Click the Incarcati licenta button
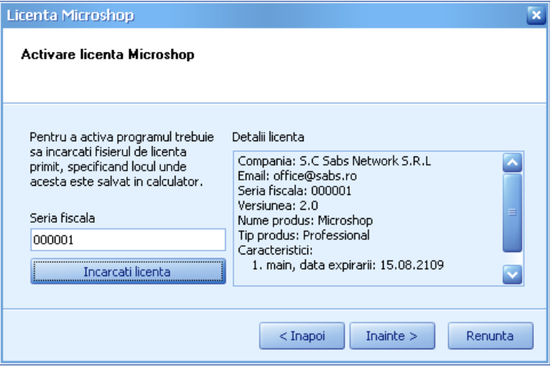Image resolution: width=550 pixels, height=367 pixels. point(128,271)
